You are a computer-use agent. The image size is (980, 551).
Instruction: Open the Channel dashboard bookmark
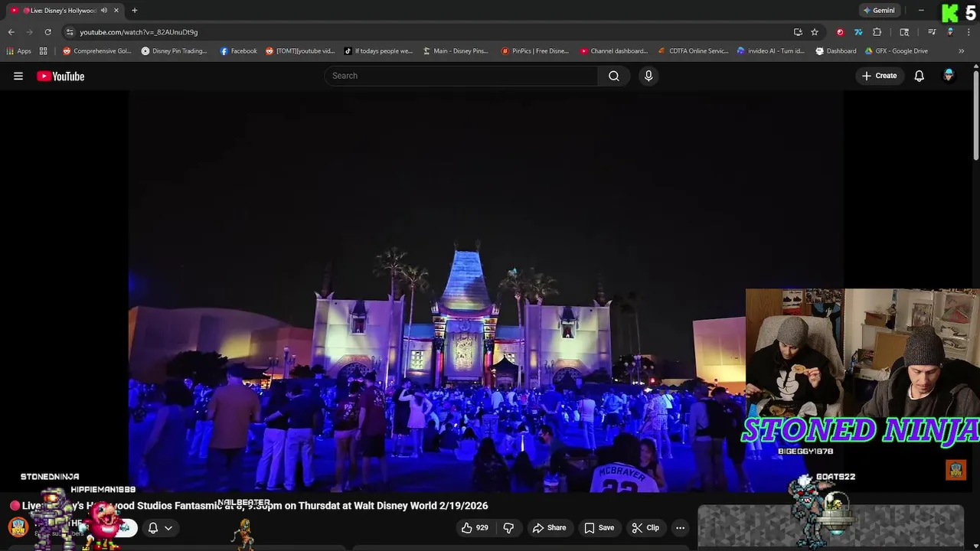614,51
